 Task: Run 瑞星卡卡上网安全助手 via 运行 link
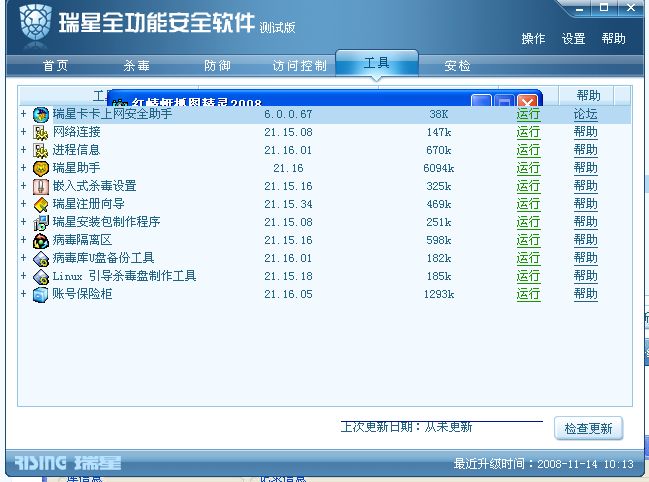[528, 114]
